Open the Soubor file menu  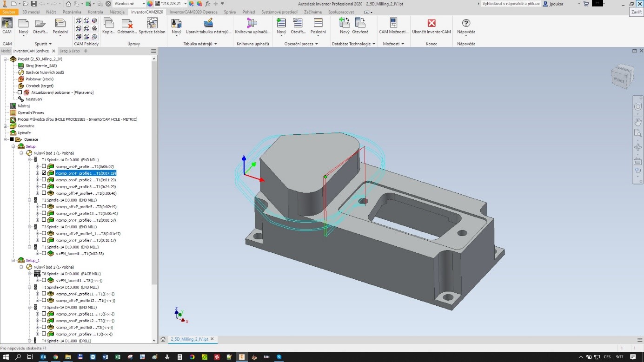(x=9, y=12)
